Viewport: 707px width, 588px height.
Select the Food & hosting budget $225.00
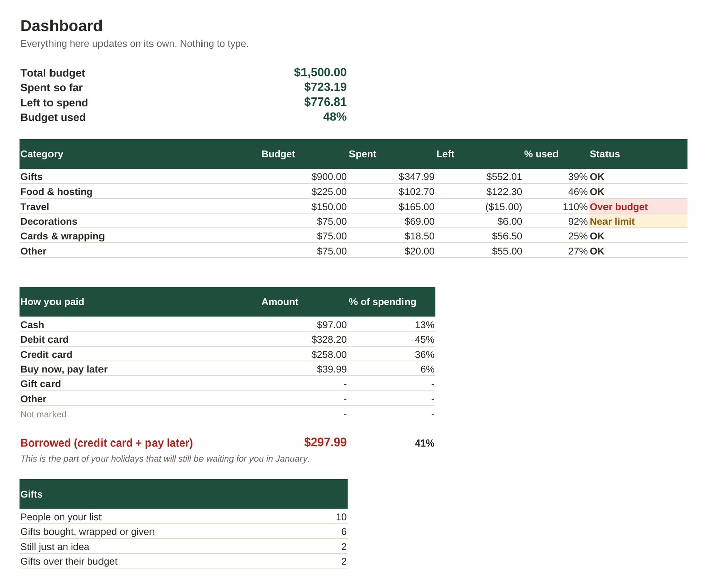pyautogui.click(x=329, y=191)
